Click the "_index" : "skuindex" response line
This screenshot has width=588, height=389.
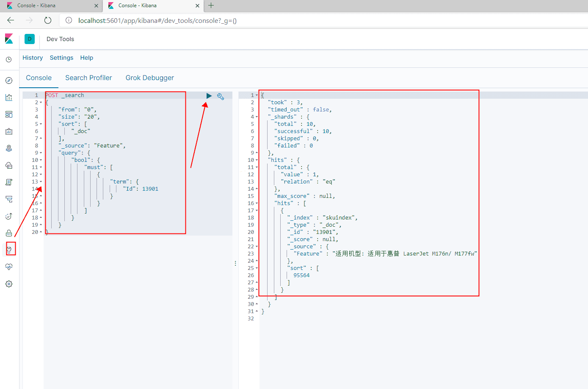[323, 218]
